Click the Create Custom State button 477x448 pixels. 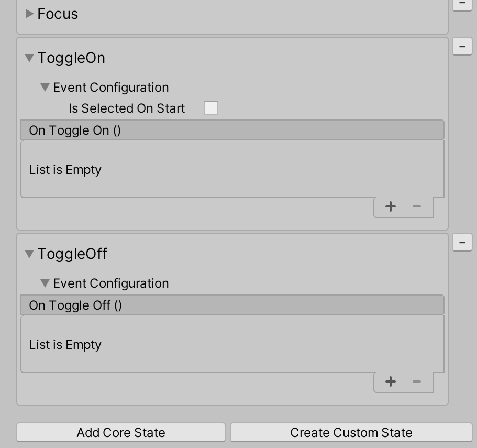[351, 432]
